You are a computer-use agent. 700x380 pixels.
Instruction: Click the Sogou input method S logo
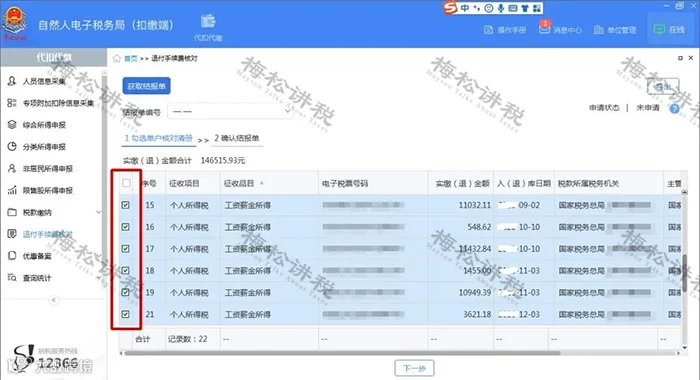(x=450, y=8)
